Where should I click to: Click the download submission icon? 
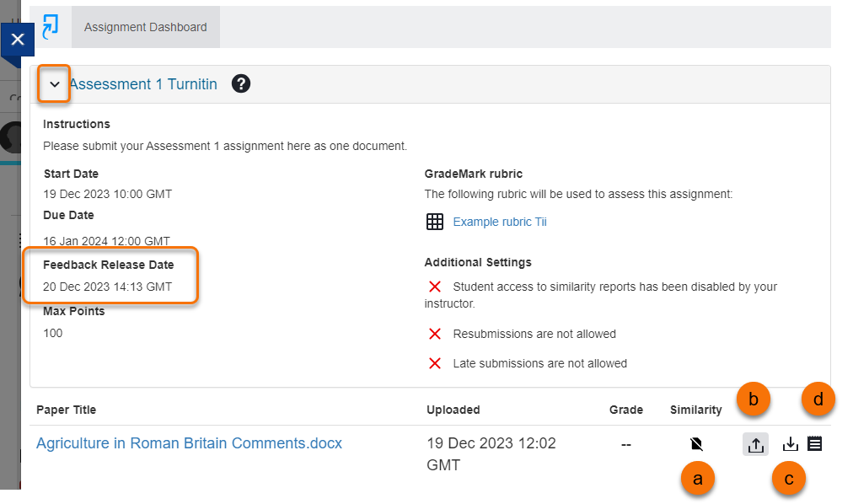click(791, 444)
